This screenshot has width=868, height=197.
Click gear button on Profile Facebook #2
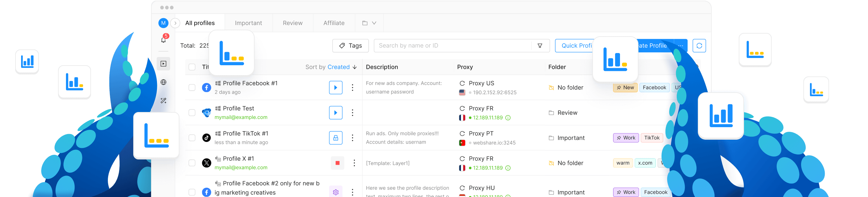point(336,192)
